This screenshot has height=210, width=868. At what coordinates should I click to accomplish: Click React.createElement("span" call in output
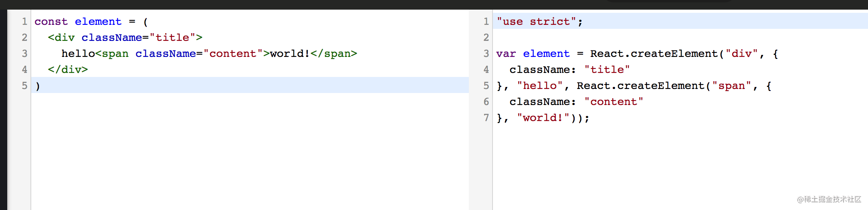click(664, 85)
